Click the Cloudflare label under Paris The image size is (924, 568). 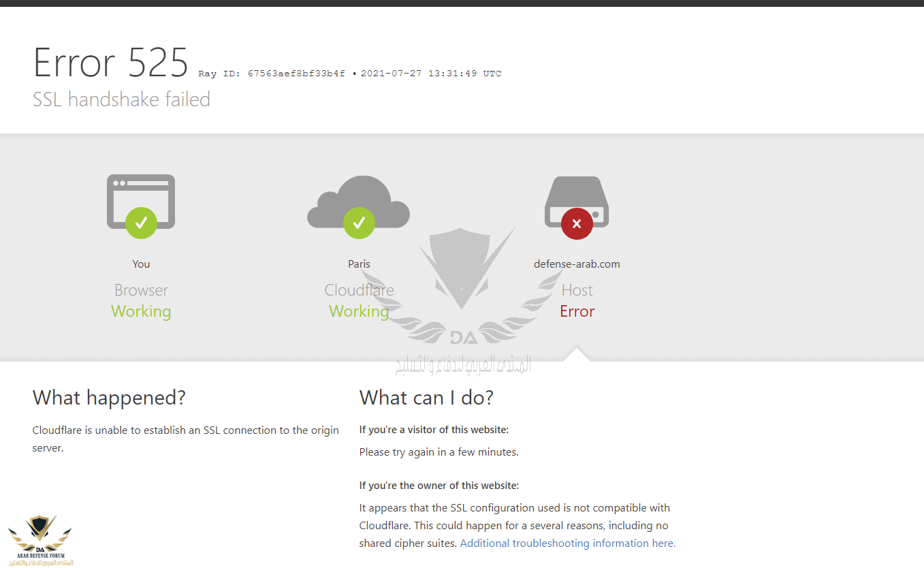tap(359, 290)
